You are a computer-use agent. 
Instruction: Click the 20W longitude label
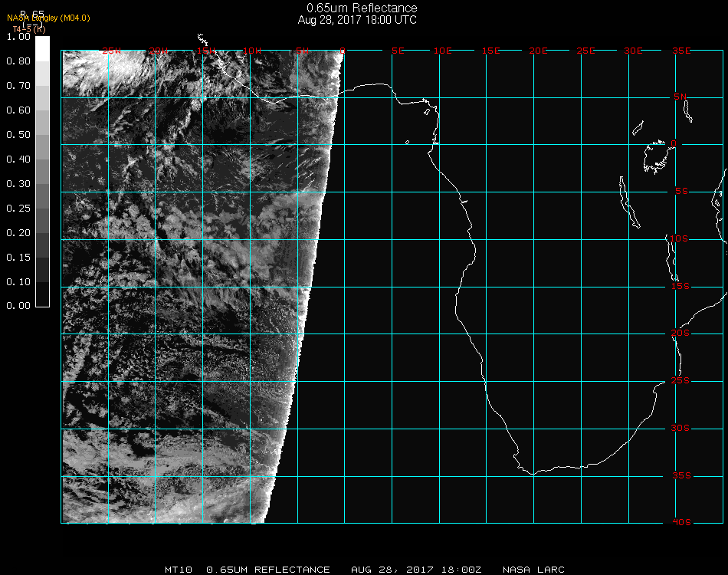coord(159,51)
